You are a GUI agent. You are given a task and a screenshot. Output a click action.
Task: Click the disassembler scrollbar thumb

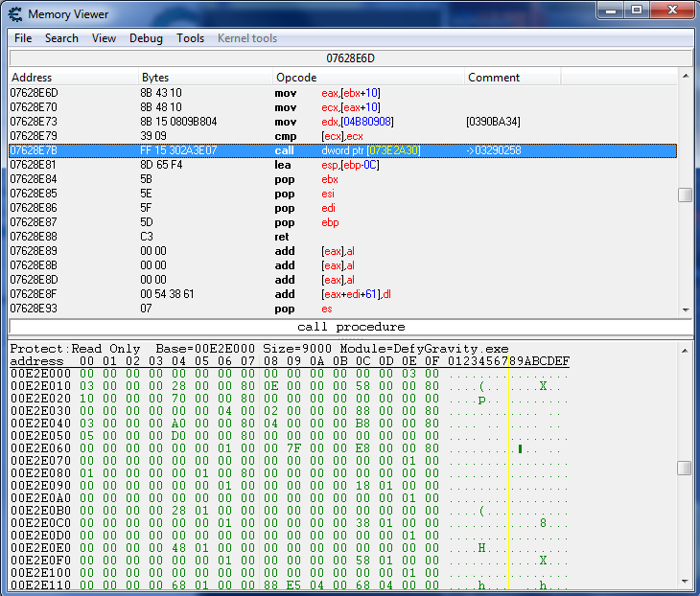(685, 195)
